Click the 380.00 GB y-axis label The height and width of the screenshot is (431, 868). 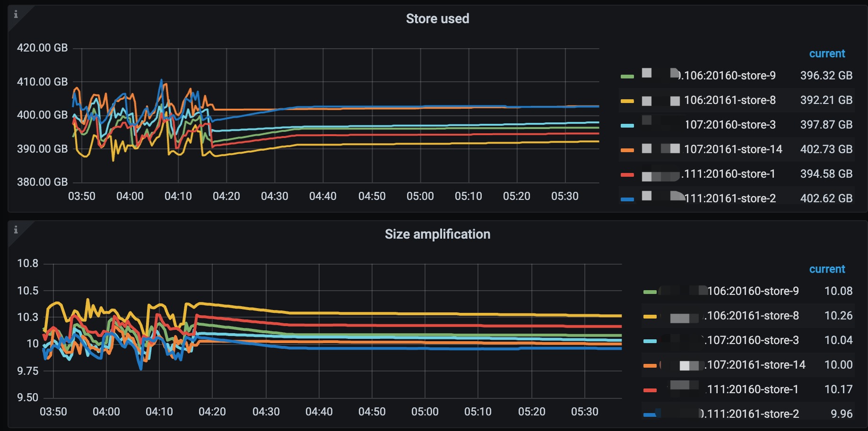(43, 182)
